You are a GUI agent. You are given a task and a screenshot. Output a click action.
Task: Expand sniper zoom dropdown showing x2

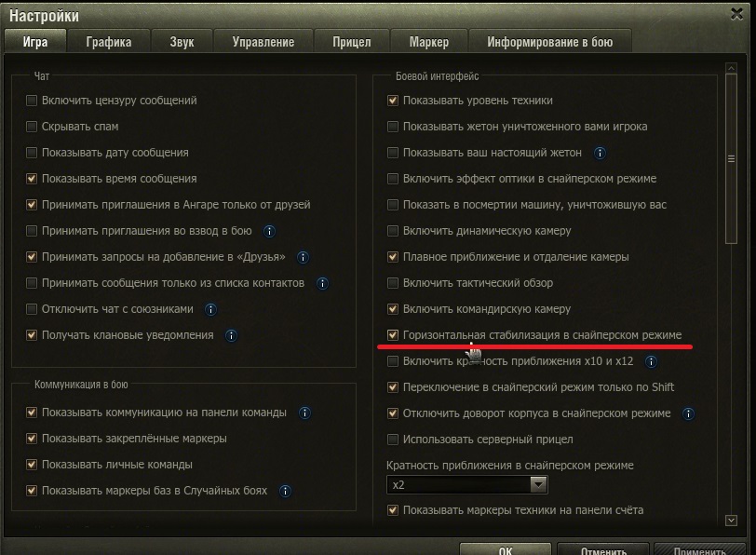466,484
